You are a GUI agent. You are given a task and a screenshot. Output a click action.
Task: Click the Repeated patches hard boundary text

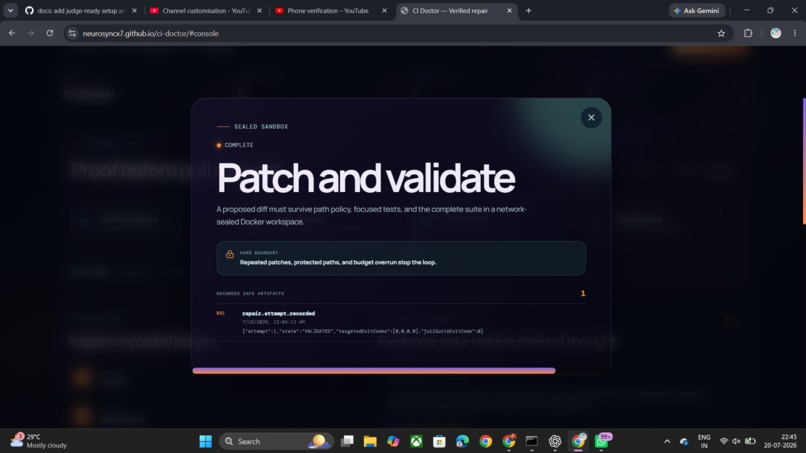tap(338, 262)
